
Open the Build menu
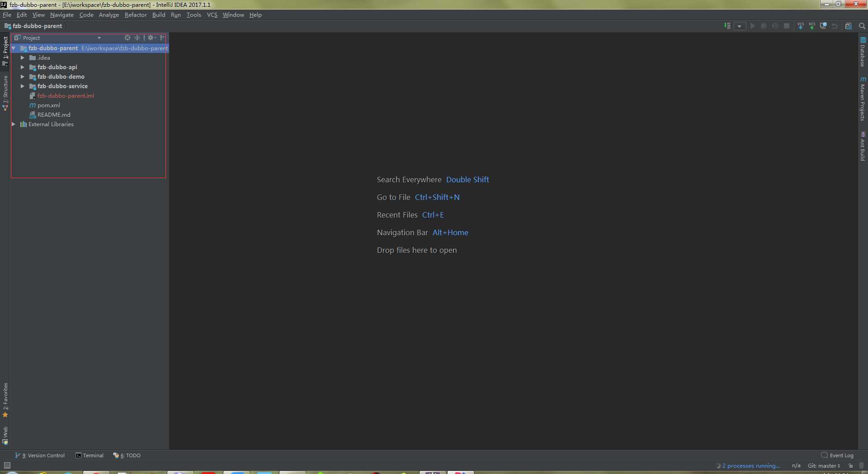pos(159,14)
